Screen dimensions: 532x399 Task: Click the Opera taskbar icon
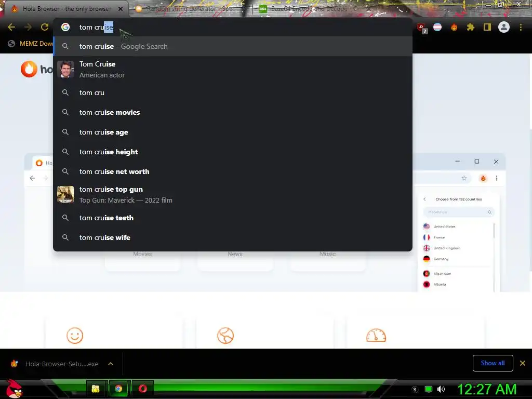pyautogui.click(x=142, y=389)
